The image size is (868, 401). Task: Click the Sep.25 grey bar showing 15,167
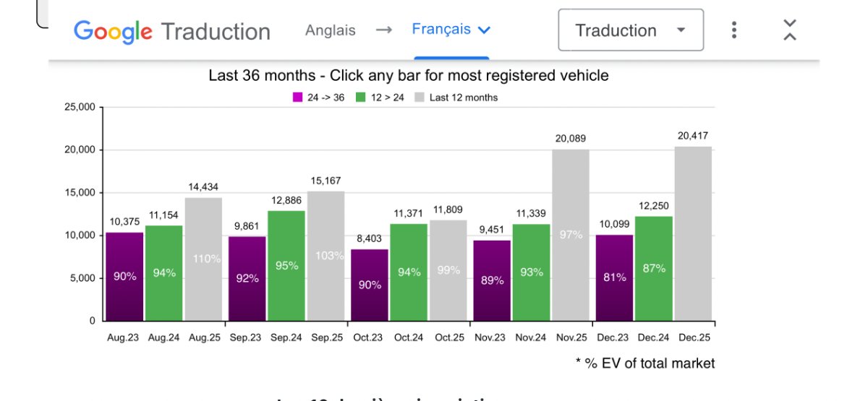point(326,256)
